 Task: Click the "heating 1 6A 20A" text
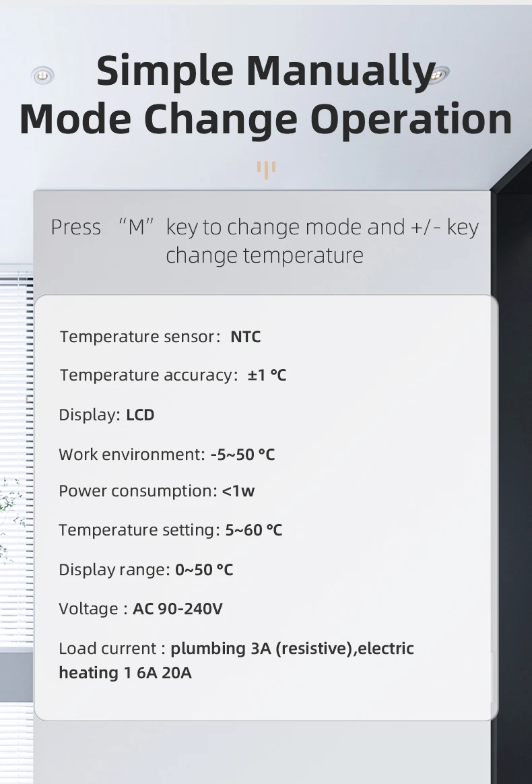tap(125, 673)
